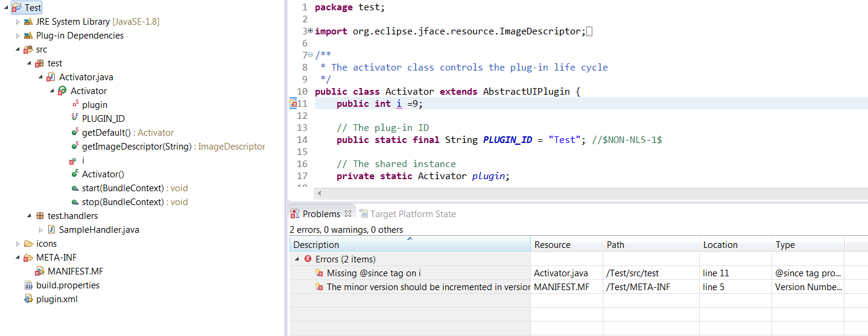Click the error icon beside Missing @since tag
This screenshot has height=336, width=868.
coord(320,273)
